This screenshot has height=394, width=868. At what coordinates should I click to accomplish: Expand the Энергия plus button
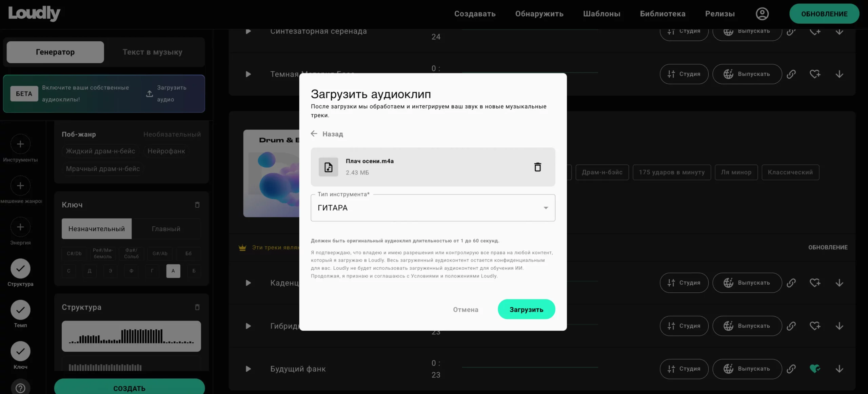(20, 227)
